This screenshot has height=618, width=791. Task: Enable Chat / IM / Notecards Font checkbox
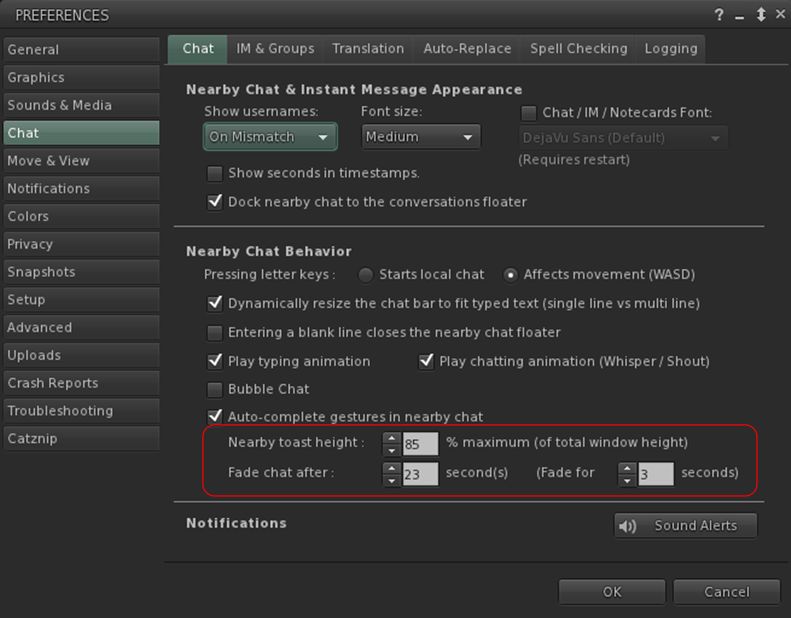[x=529, y=113]
